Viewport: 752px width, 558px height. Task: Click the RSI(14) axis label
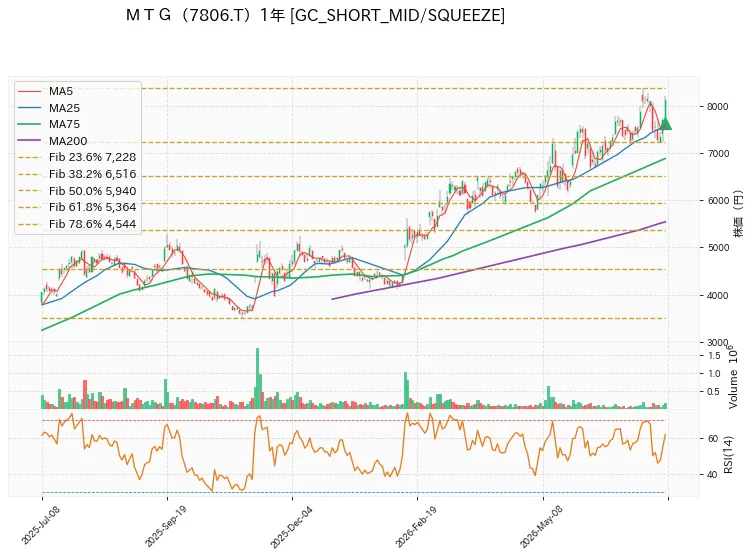(x=728, y=454)
